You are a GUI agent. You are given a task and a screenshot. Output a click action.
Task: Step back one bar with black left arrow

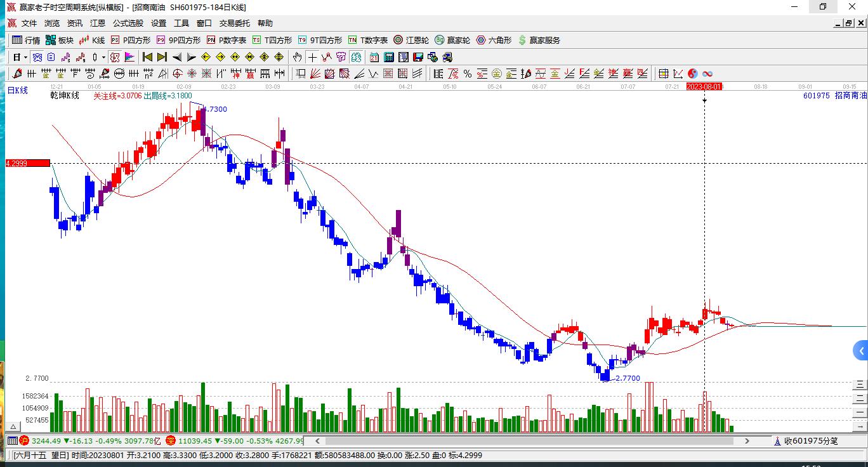tap(177, 57)
